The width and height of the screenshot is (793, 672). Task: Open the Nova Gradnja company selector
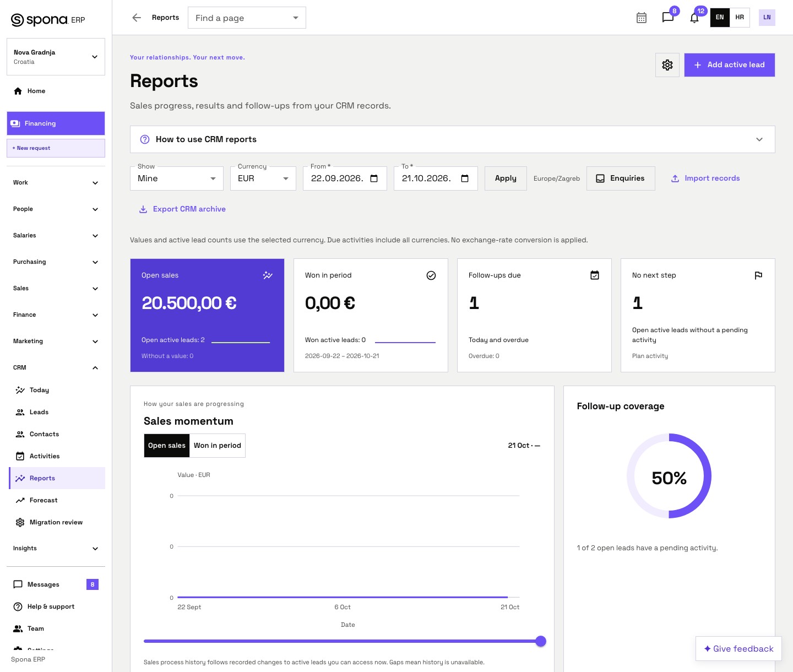[x=56, y=57]
